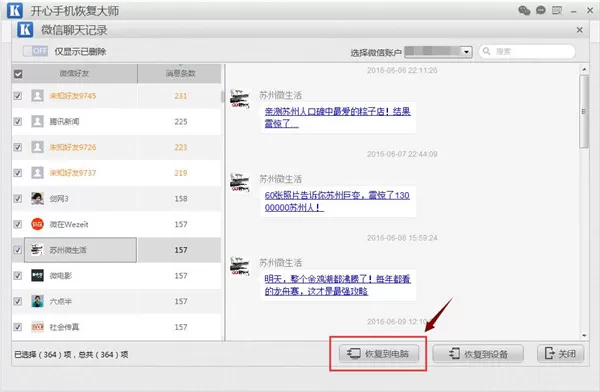Click the red avatar of 微在Wezeit
The width and height of the screenshot is (600, 392).
(x=37, y=224)
